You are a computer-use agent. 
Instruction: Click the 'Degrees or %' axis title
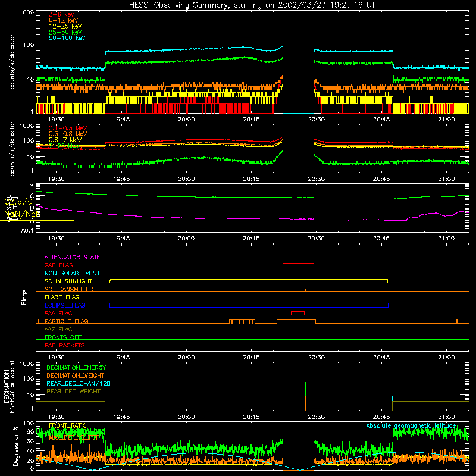[x=16, y=446]
